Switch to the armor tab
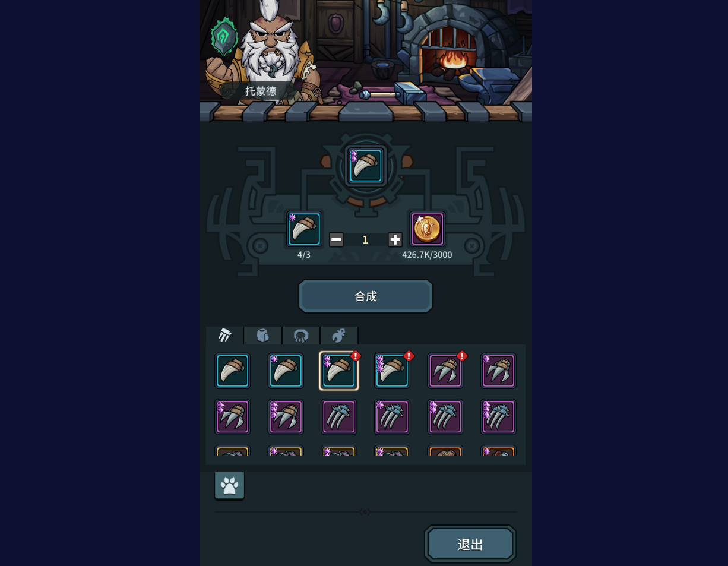 click(x=263, y=336)
